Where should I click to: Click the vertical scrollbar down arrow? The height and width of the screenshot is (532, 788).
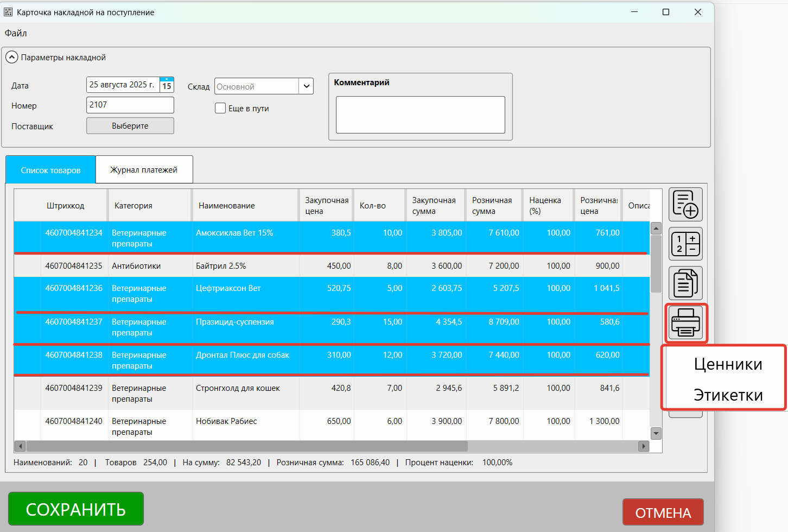656,433
